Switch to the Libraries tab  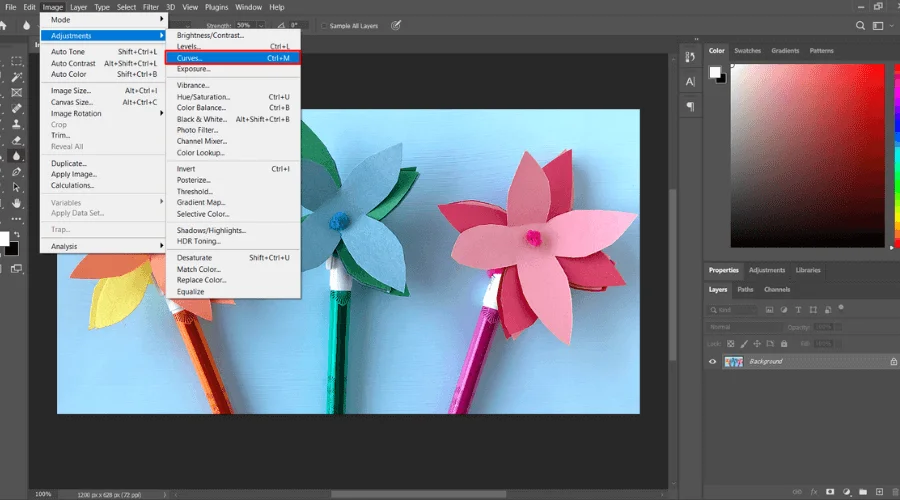tap(808, 270)
